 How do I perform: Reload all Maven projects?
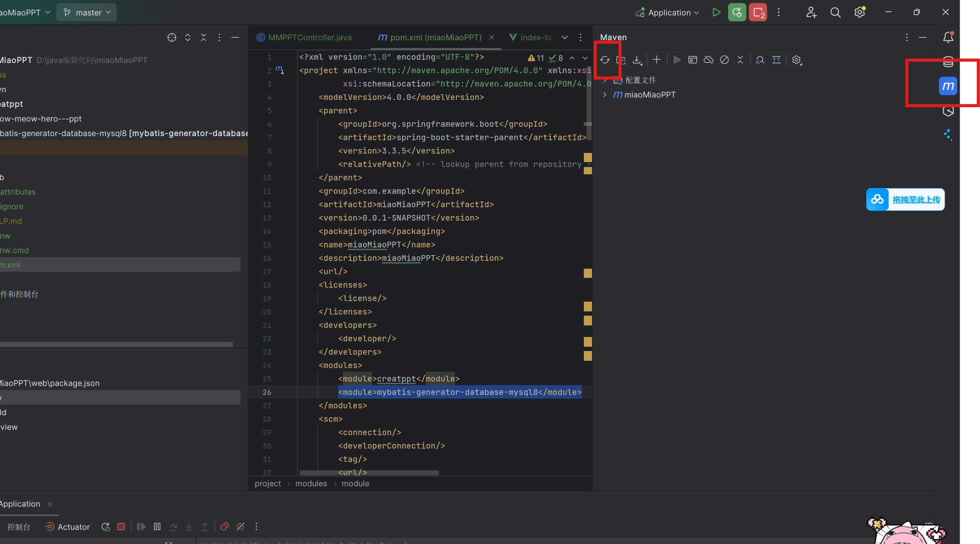pos(604,60)
